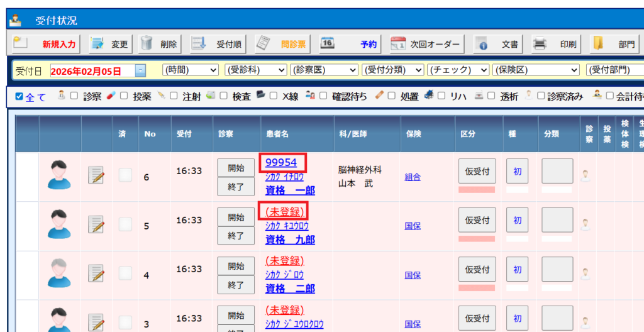The height and width of the screenshot is (332, 644).
Task: Expand the (保険区) insurance dropdown
Action: coord(536,70)
